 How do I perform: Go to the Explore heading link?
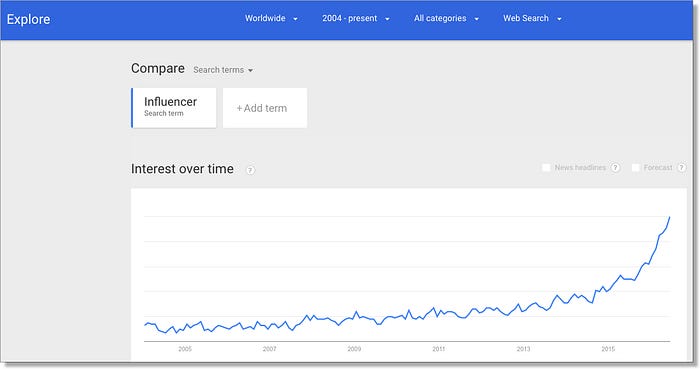[28, 19]
